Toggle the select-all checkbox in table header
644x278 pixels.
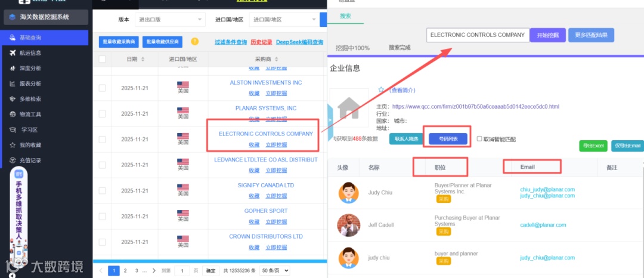click(103, 59)
